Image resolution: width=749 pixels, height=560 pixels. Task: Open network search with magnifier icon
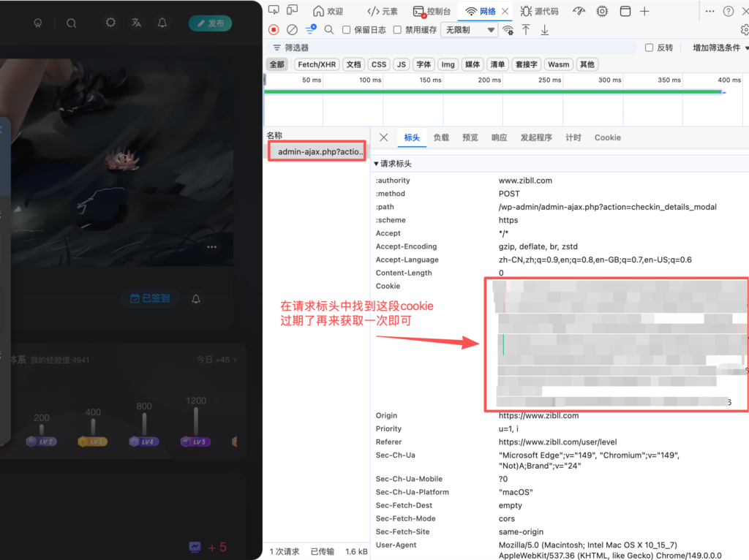(329, 29)
